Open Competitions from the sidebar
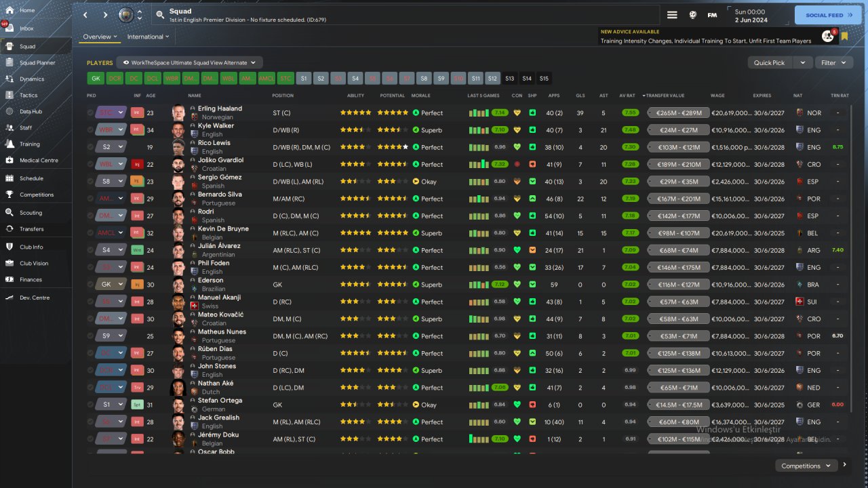Viewport: 868px width, 488px height. [x=36, y=195]
